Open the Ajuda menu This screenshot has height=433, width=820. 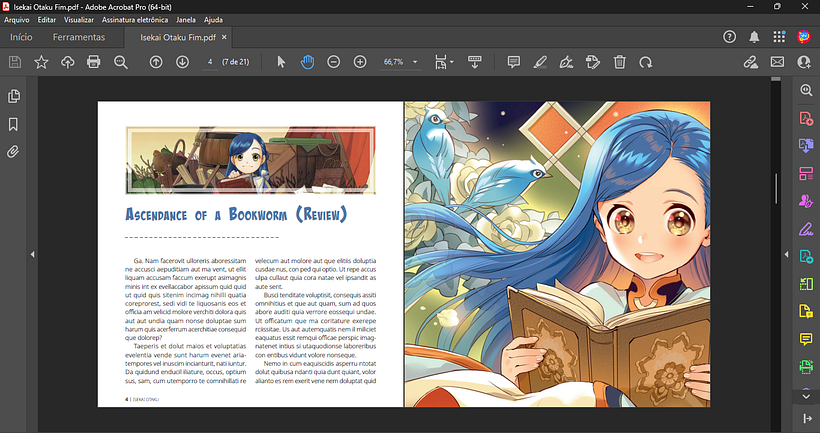point(213,20)
